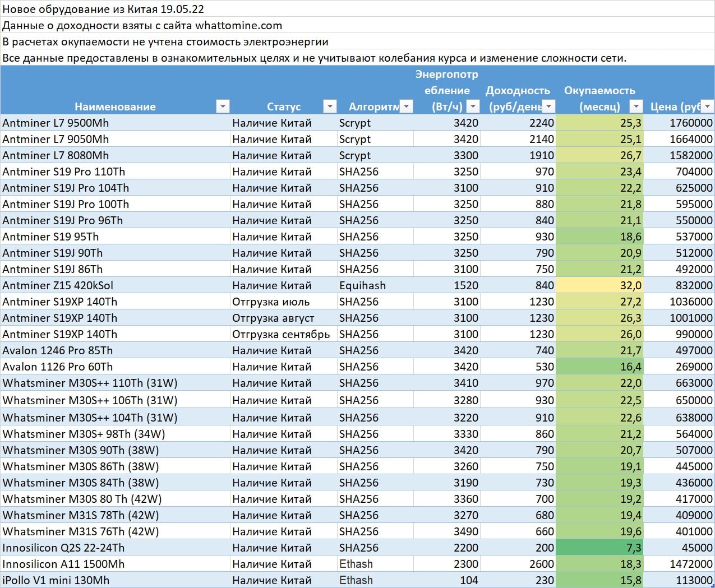Select cell 'Antminer S19J 86Th'
The width and height of the screenshot is (715, 588).
coord(115,269)
